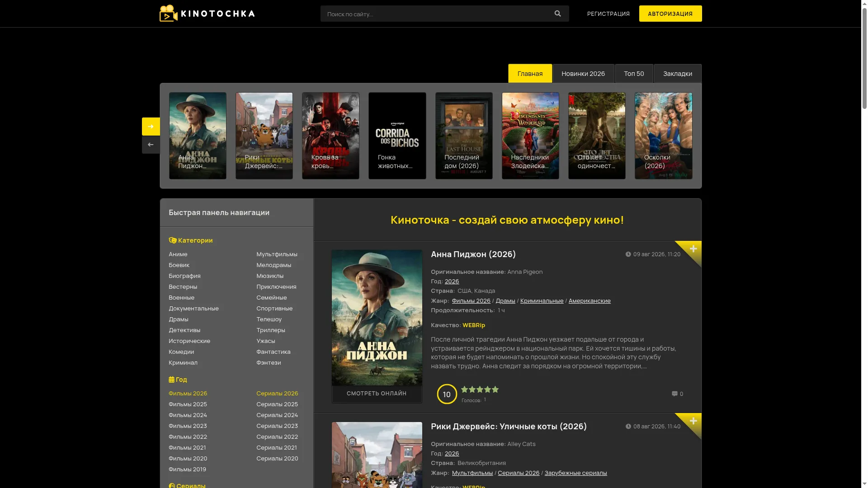Open the Кровь за кровь carousel poster
This screenshot has width=868, height=488.
coord(330,136)
